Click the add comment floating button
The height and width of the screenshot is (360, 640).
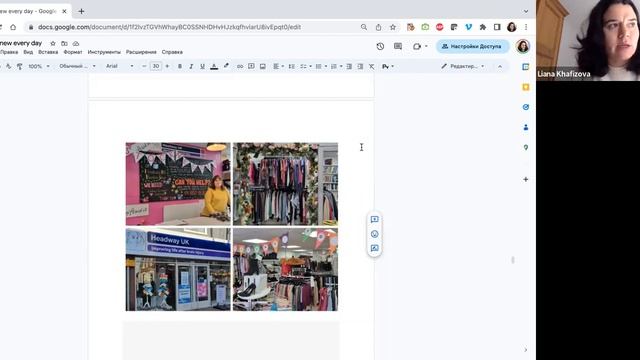[374, 220]
